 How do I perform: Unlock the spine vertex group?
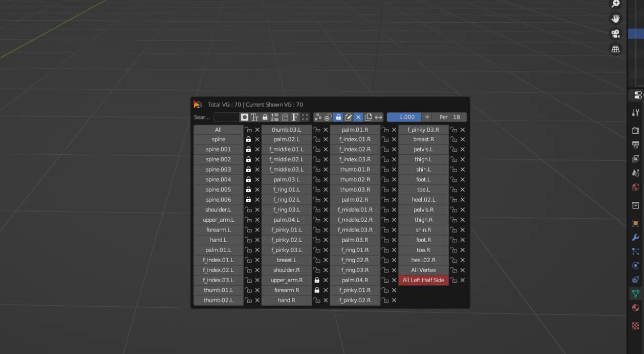tap(249, 139)
